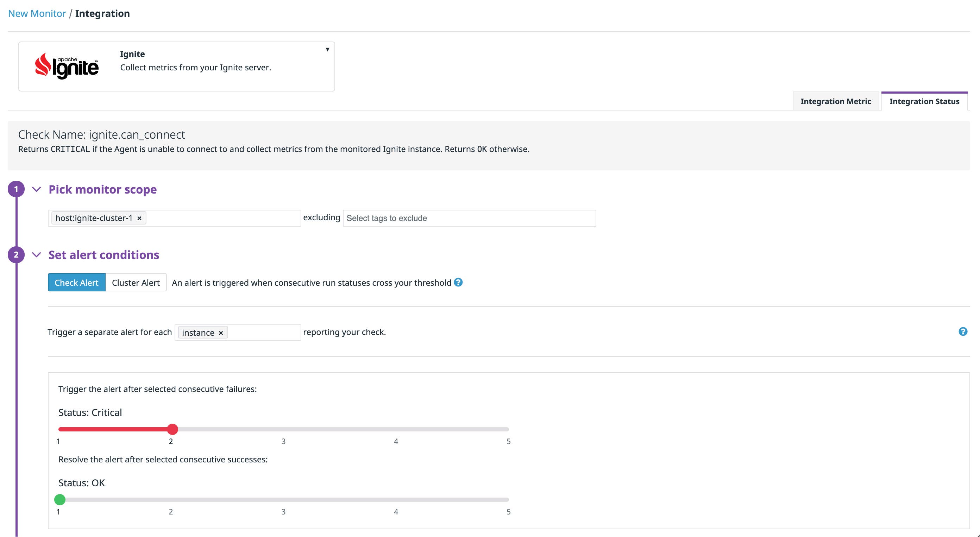Open the help icon at end of instance row
The width and height of the screenshot is (980, 537).
[963, 331]
